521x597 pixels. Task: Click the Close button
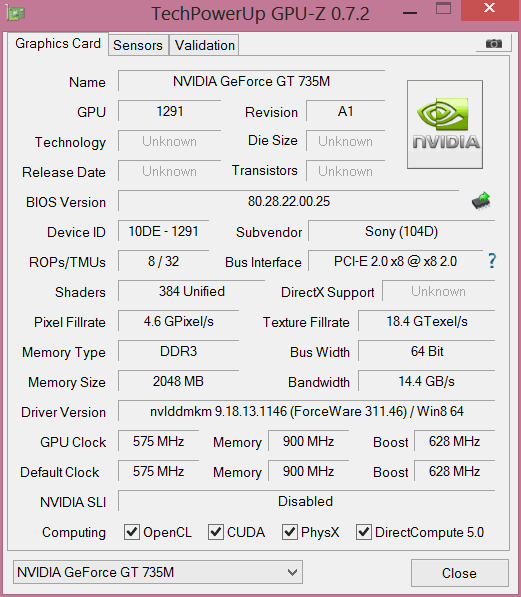coord(460,573)
